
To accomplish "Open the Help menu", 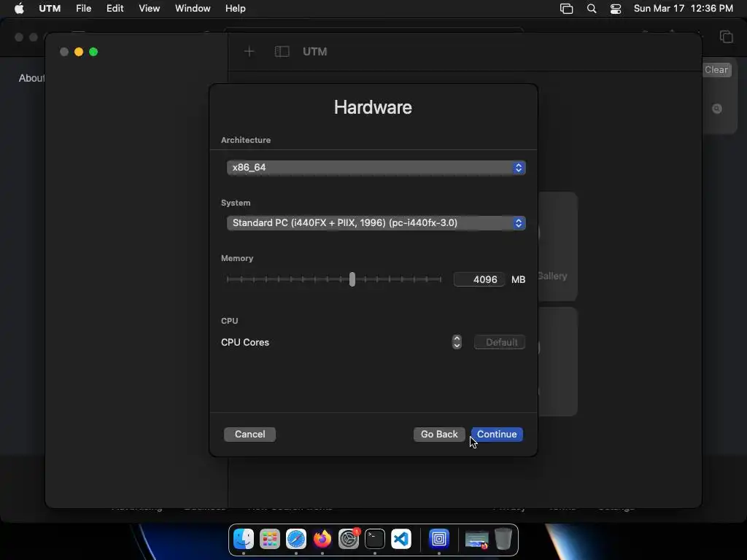I will click(236, 9).
